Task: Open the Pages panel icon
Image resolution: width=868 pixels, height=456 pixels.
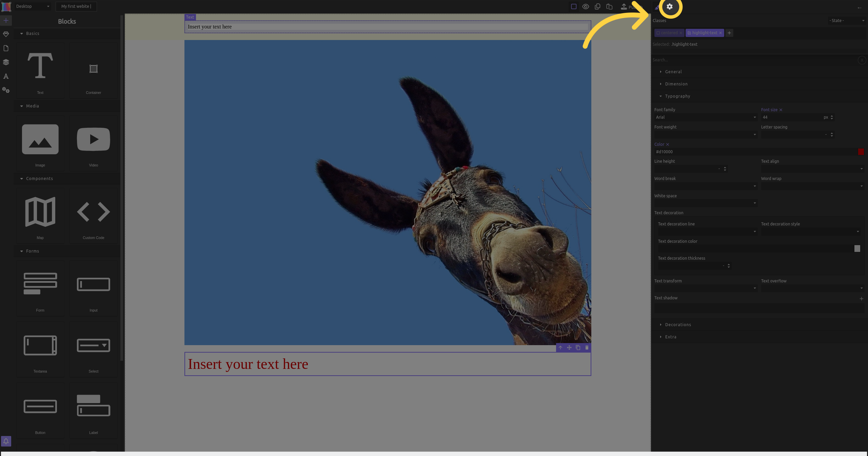Action: [x=6, y=48]
